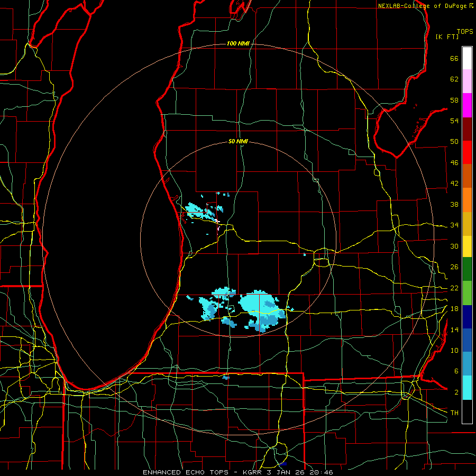This screenshot has width=476, height=476.
Task: Click the "2" scale value
Action: coord(456,392)
